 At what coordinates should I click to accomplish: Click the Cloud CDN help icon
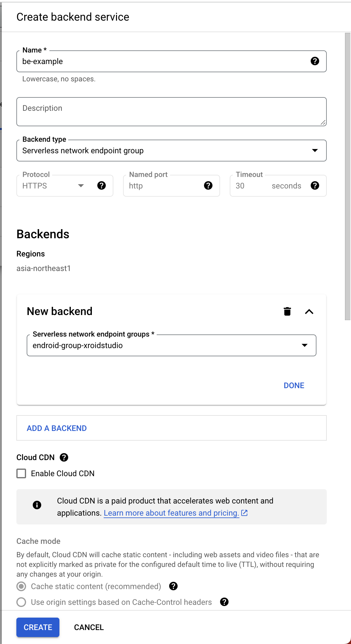pyautogui.click(x=64, y=457)
